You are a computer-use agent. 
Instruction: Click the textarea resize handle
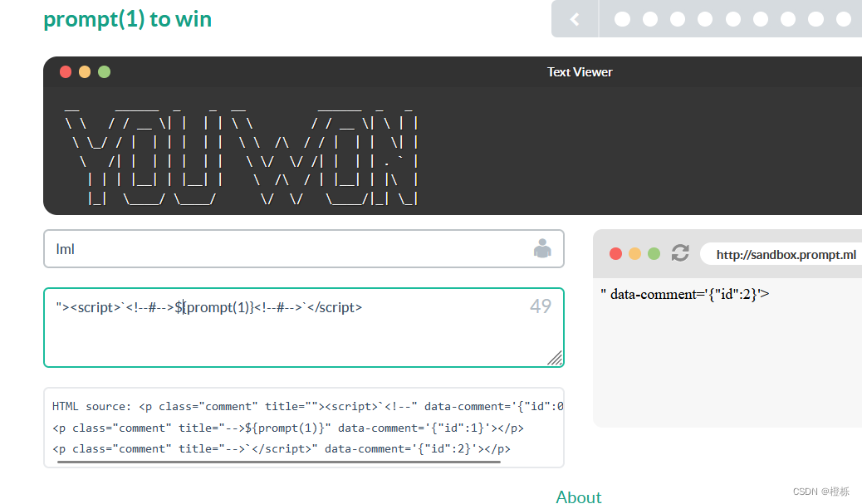[x=556, y=359]
